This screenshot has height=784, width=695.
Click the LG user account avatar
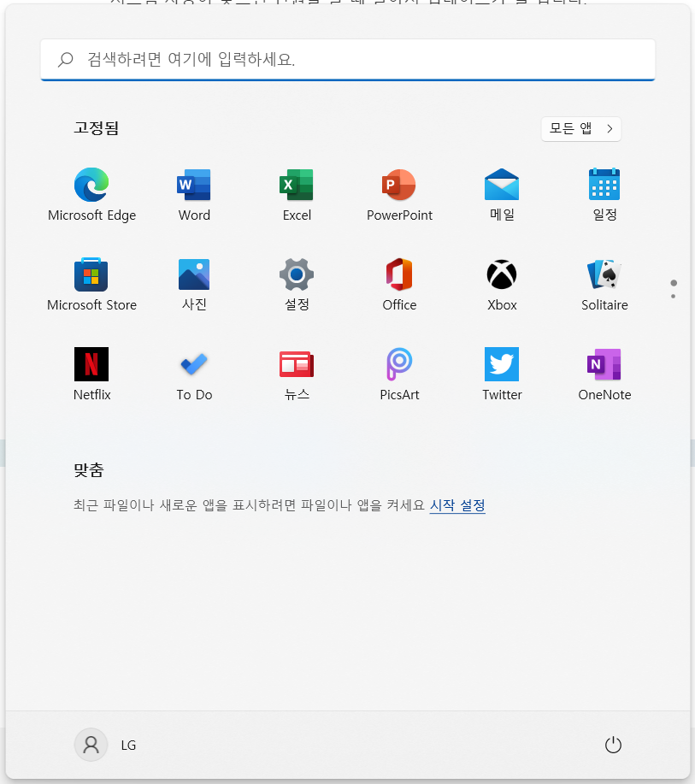coord(91,745)
